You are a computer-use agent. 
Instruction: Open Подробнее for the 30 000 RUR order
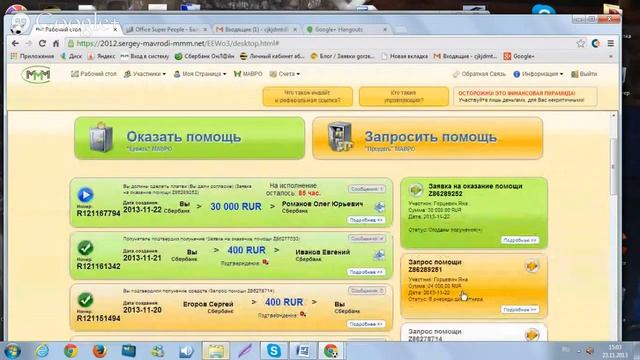pos(366,220)
